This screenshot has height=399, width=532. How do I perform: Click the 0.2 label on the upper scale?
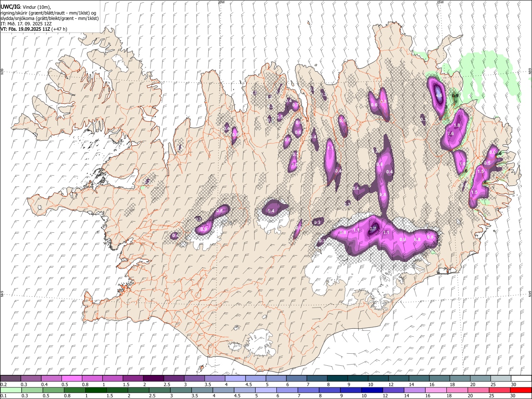pos(3,384)
